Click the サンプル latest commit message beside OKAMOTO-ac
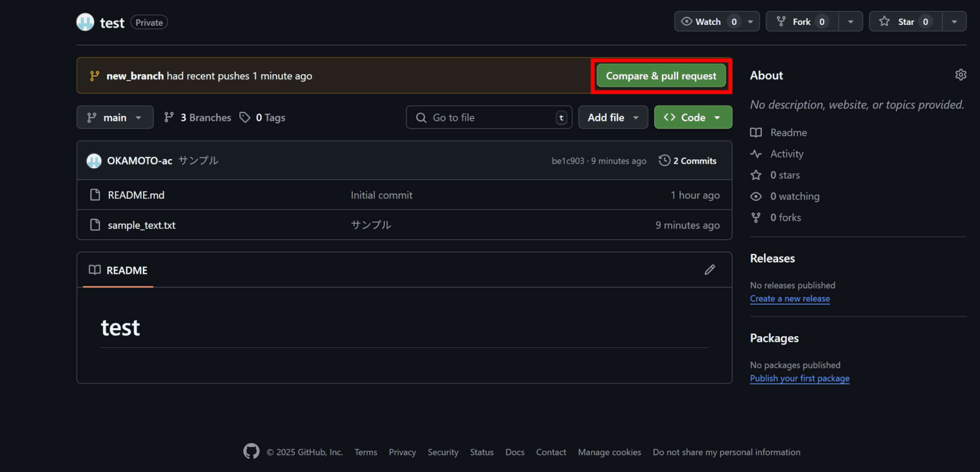 (198, 160)
